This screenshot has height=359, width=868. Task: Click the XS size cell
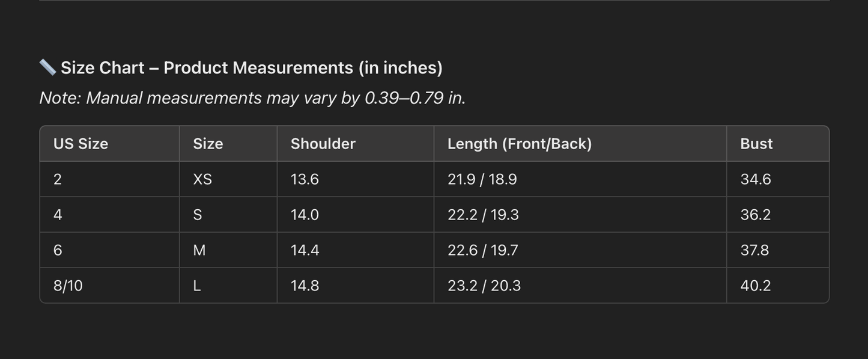coord(202,179)
